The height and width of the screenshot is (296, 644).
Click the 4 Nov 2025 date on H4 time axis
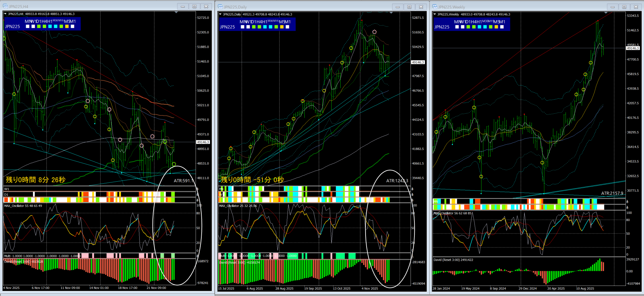(11, 288)
